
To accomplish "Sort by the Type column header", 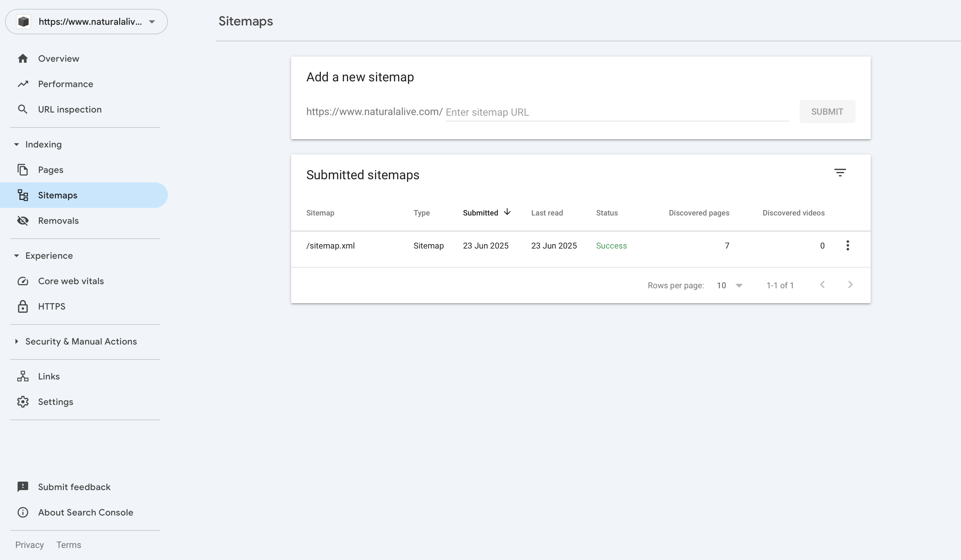I will (x=421, y=213).
